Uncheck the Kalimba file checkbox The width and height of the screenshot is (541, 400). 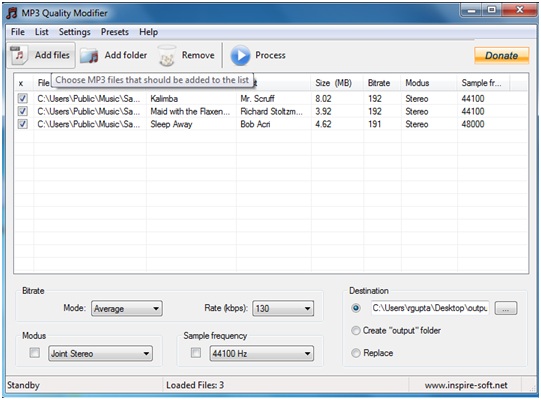23,99
